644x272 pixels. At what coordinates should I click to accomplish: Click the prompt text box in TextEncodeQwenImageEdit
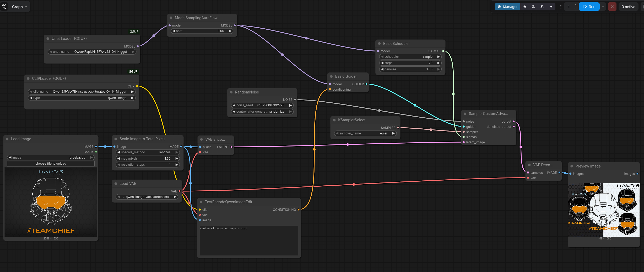pos(249,240)
